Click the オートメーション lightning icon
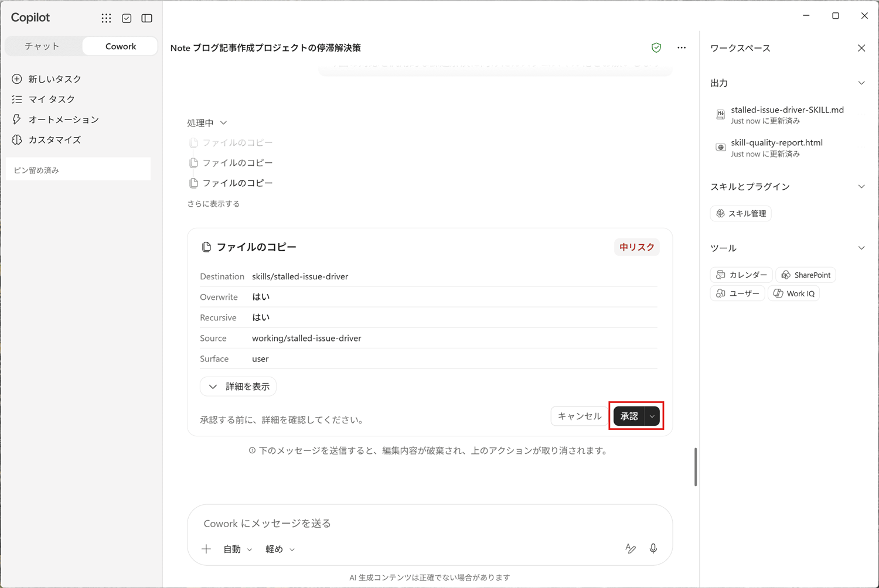The image size is (879, 588). (x=17, y=119)
